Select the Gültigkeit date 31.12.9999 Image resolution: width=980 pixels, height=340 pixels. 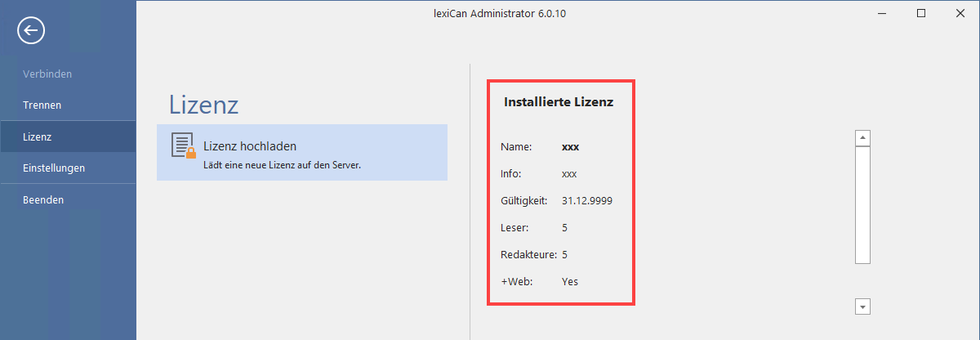pos(586,201)
